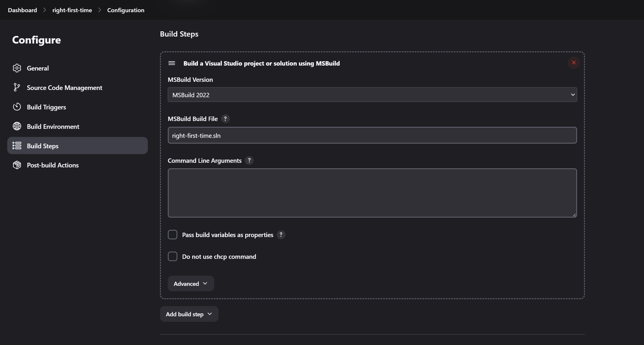644x345 pixels.
Task: Go to Post-build Actions section
Action: tap(53, 165)
